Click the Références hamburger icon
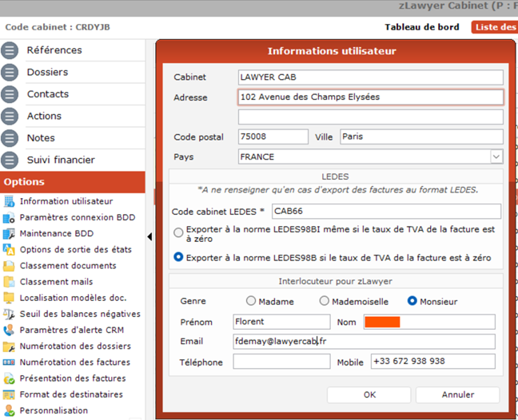Viewport: 518px width, 420px height. pos(10,50)
